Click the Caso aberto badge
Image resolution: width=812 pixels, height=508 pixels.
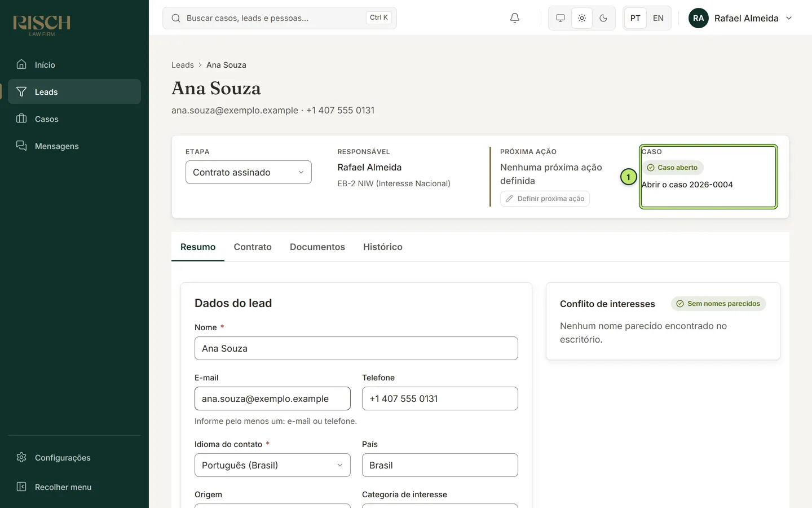[673, 168]
